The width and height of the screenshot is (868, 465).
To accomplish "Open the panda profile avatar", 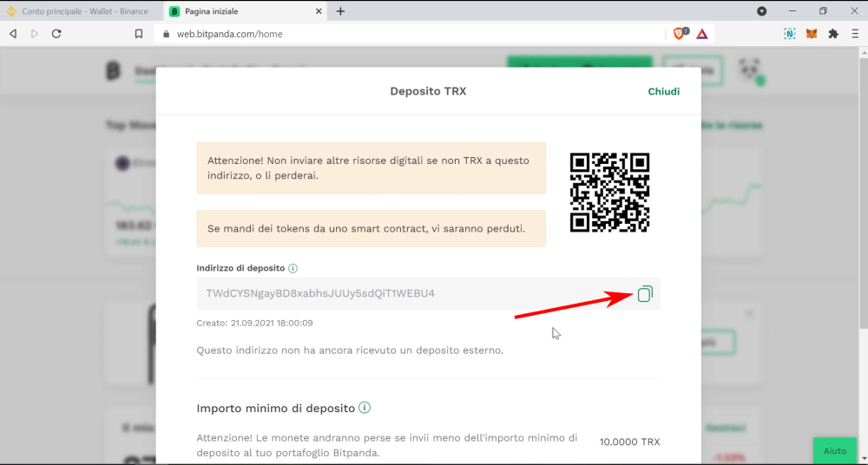I will 750,71.
